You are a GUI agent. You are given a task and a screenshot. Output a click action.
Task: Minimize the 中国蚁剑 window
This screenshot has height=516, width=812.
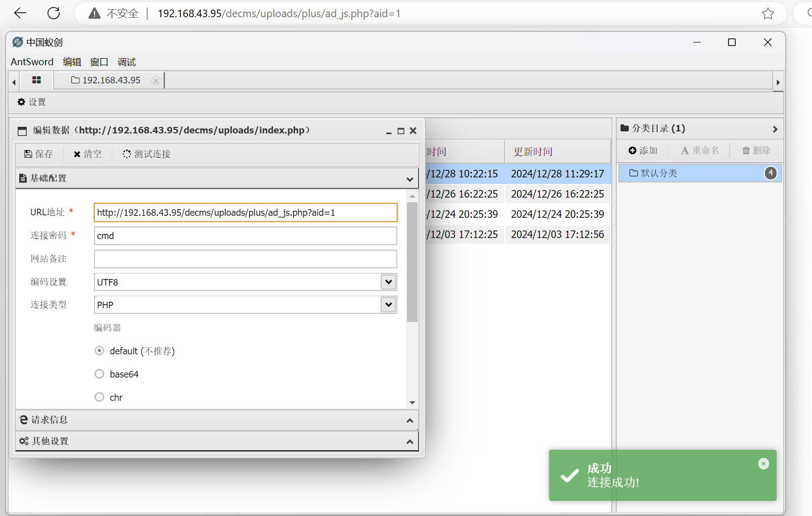[x=697, y=42]
